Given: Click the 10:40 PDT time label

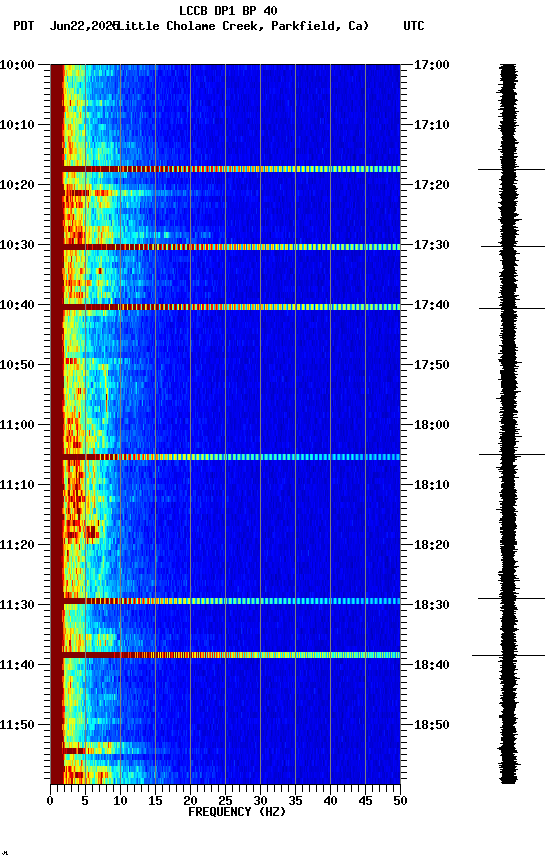Looking at the screenshot, I should (17, 305).
